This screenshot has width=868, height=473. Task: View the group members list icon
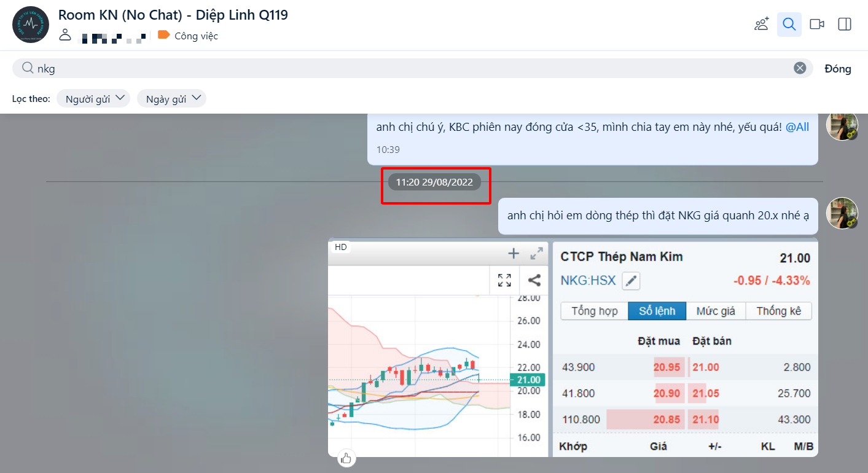pyautogui.click(x=65, y=35)
